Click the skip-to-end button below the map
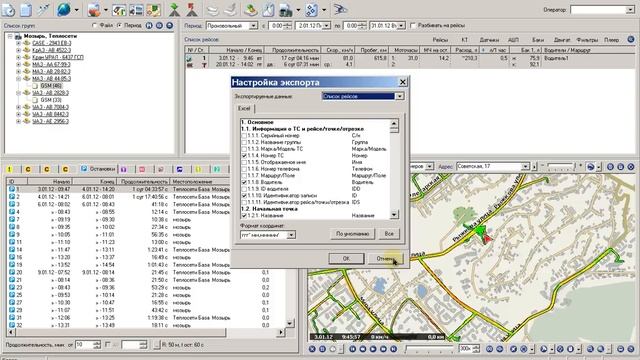This screenshot has width=640, height=360. (x=393, y=349)
